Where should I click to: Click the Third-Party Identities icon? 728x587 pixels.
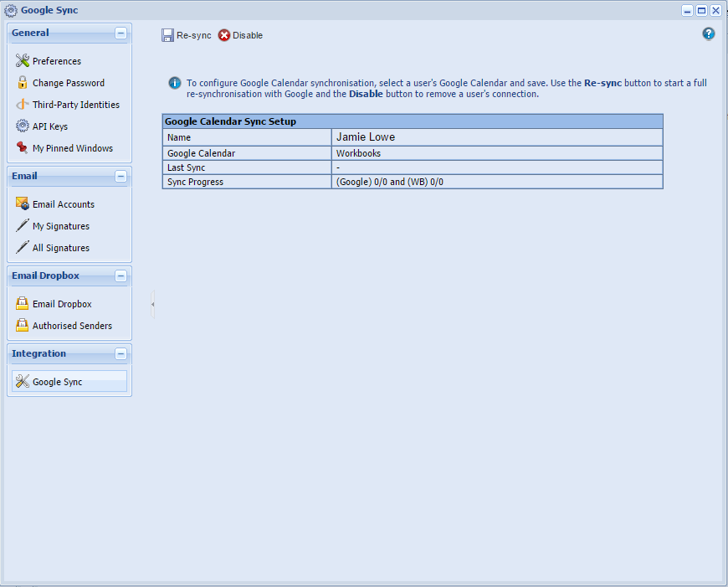click(x=23, y=104)
